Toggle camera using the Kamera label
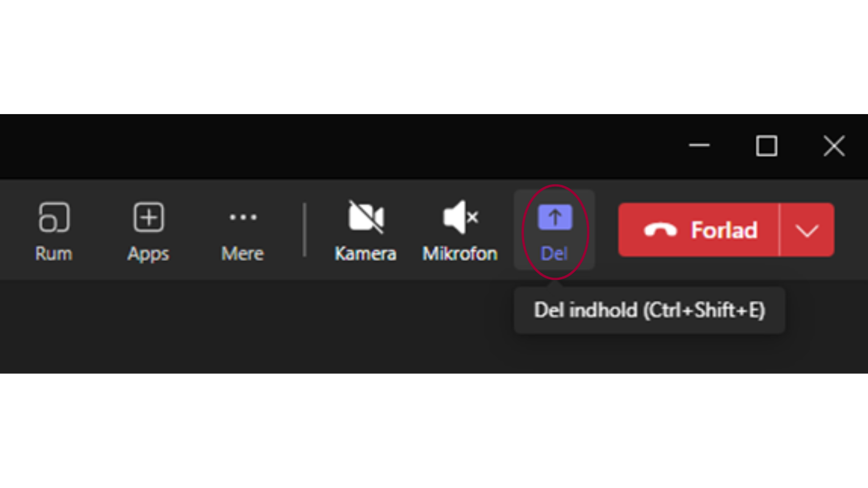The width and height of the screenshot is (868, 488). (x=365, y=254)
